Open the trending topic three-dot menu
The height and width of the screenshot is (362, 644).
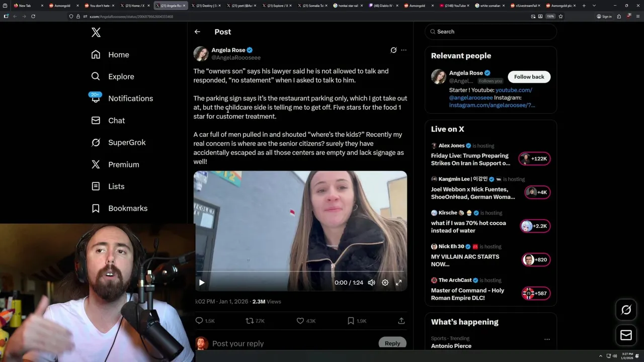tap(547, 339)
